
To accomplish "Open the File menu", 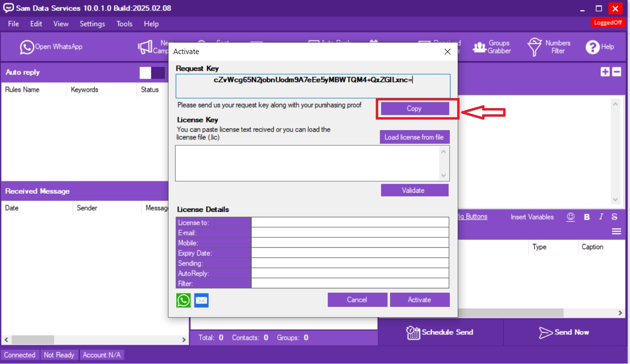I will pyautogui.click(x=13, y=24).
